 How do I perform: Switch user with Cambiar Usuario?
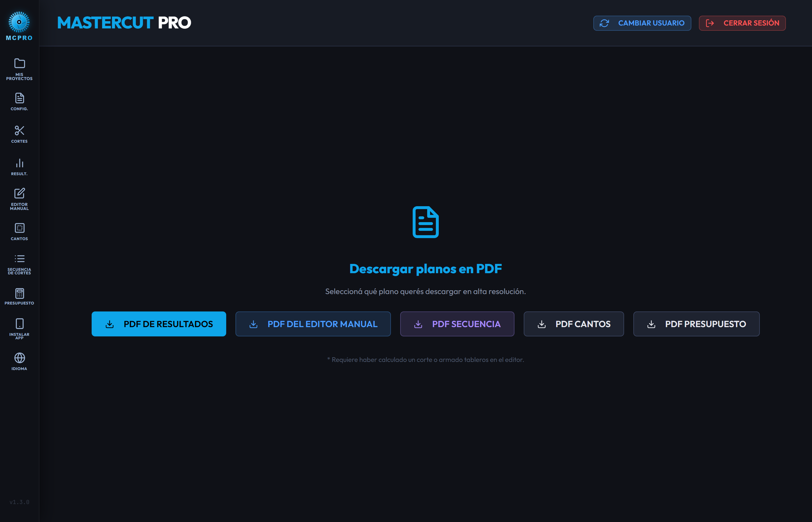point(642,23)
